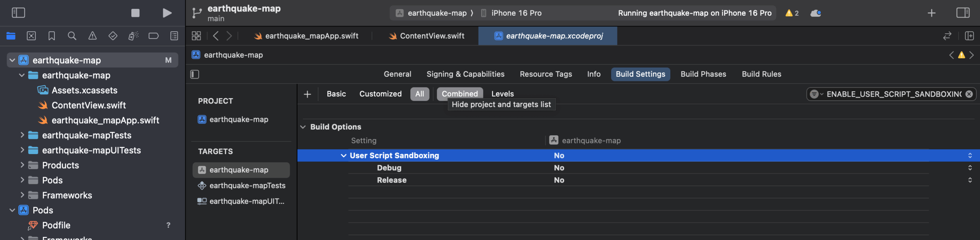
Task: Open the test navigator diamond icon
Action: tap(113, 36)
